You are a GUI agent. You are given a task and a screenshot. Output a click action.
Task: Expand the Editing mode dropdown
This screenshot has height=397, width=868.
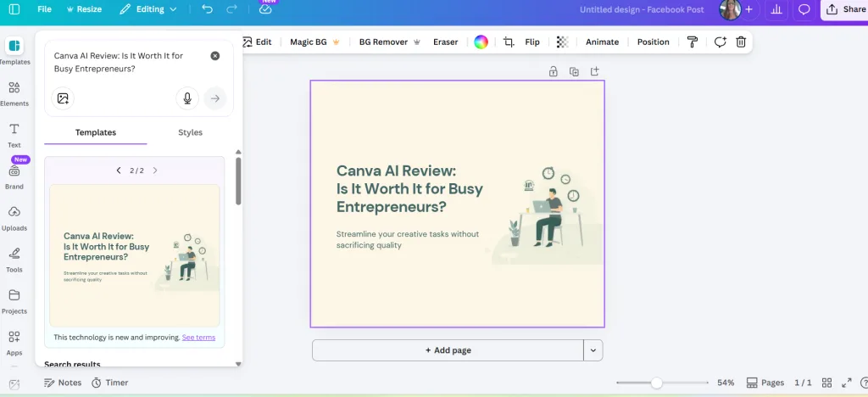[x=148, y=9]
